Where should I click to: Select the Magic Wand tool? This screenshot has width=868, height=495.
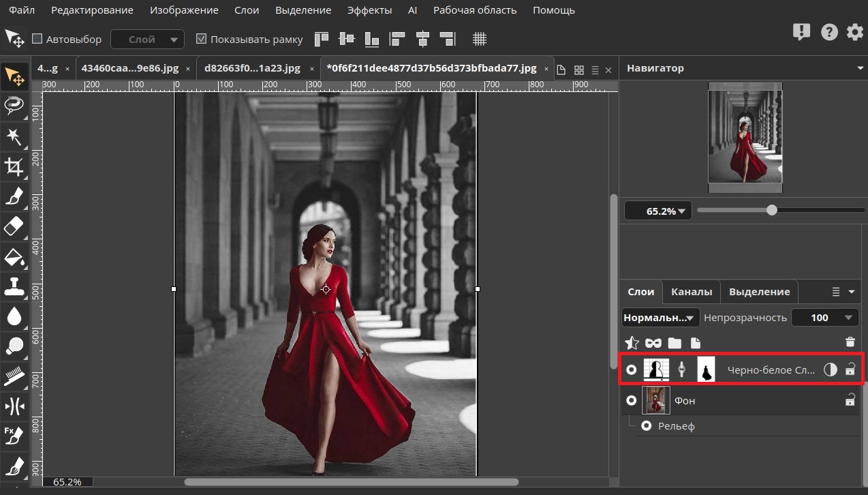pos(14,136)
